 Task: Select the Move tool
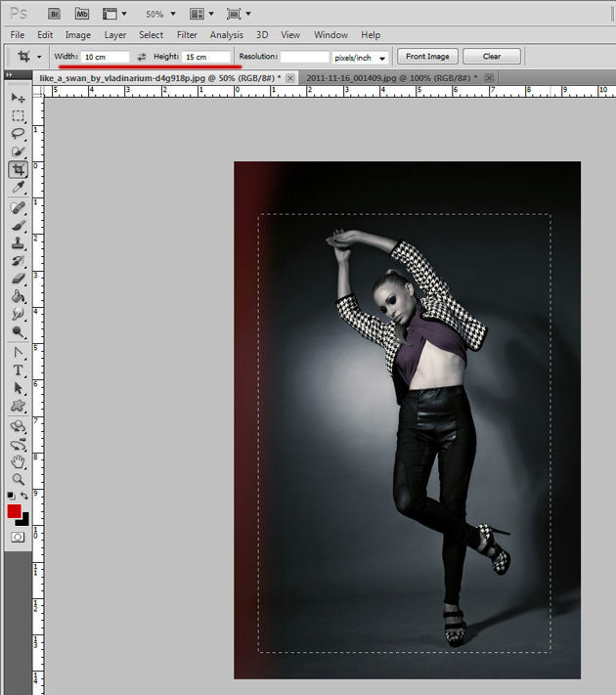[18, 98]
